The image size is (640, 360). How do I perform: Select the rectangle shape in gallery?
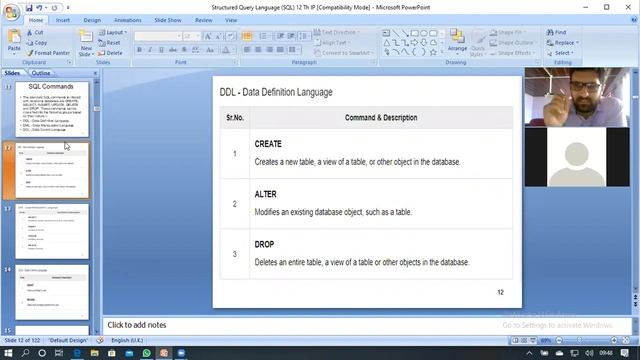(414, 33)
